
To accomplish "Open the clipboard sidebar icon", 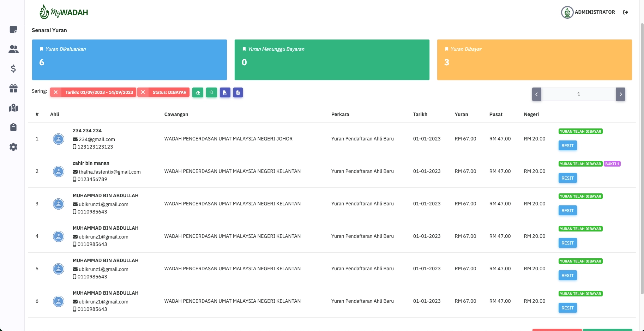I will [x=13, y=127].
